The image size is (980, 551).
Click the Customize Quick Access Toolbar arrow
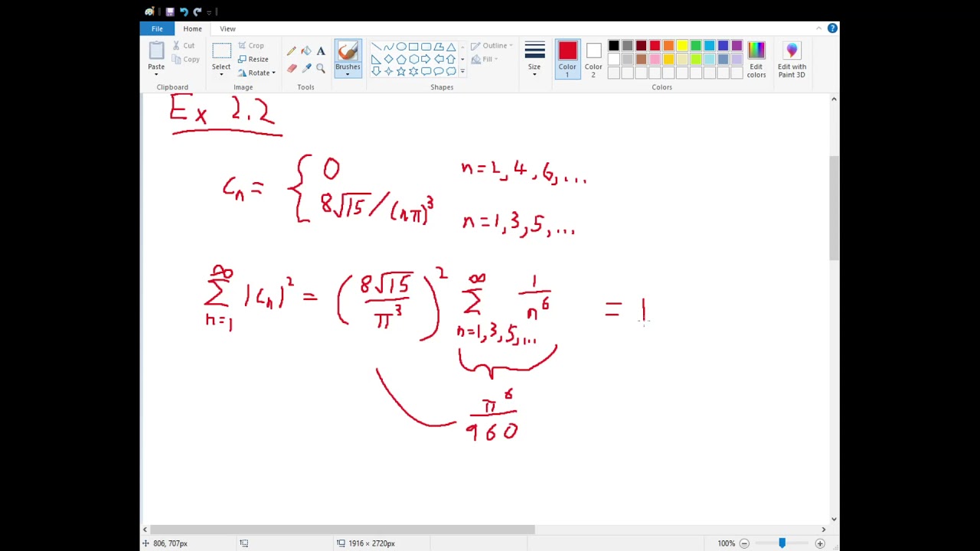coord(208,11)
